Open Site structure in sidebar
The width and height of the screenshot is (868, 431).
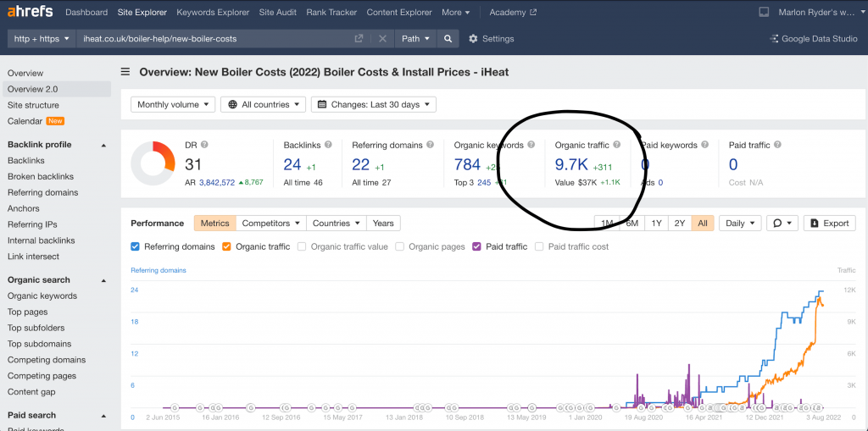33,105
